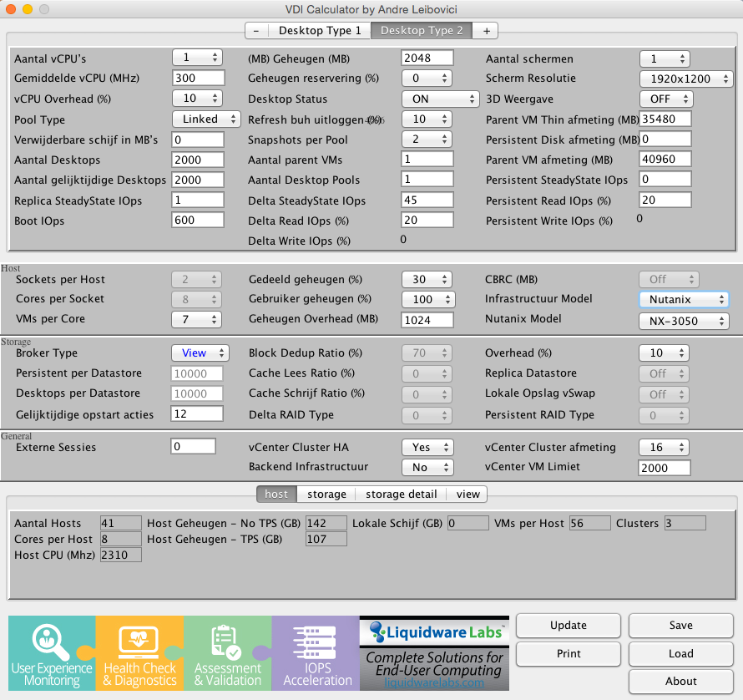Edit Persistent SteadyState IOps field
This screenshot has width=743, height=700.
pyautogui.click(x=665, y=179)
